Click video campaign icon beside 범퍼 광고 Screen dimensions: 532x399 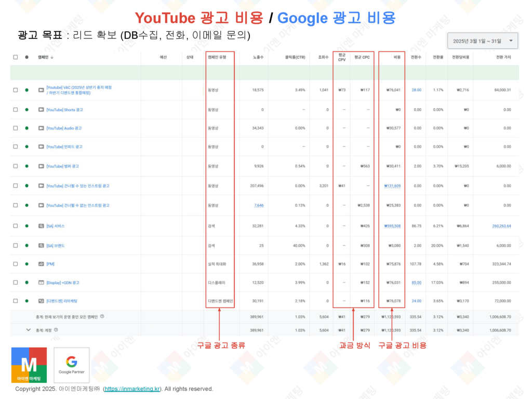(41, 166)
